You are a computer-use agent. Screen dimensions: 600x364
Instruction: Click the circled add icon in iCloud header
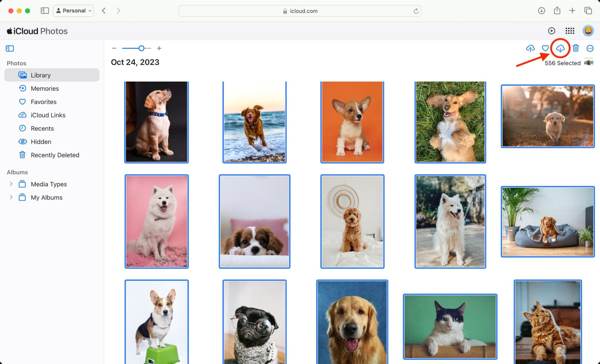(x=551, y=31)
